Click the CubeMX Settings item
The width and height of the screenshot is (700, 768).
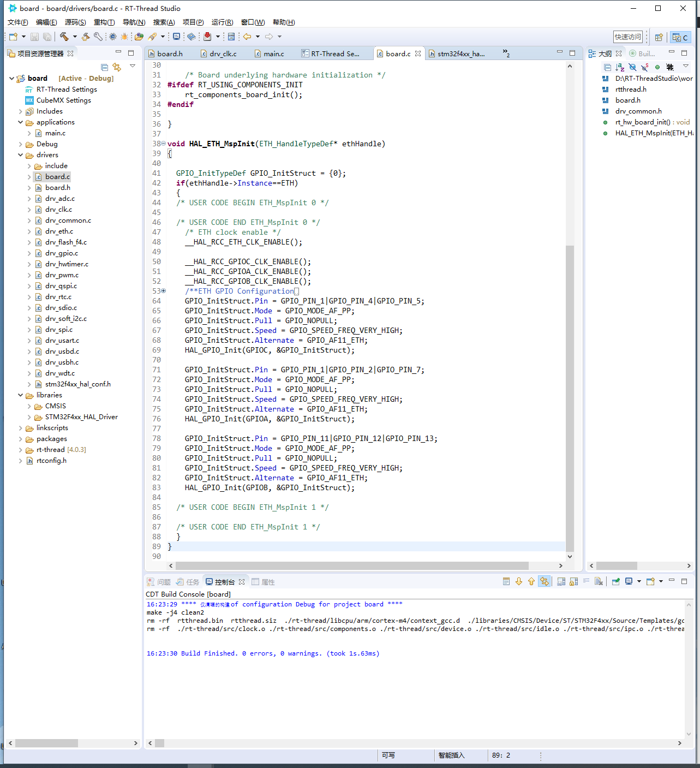point(64,100)
